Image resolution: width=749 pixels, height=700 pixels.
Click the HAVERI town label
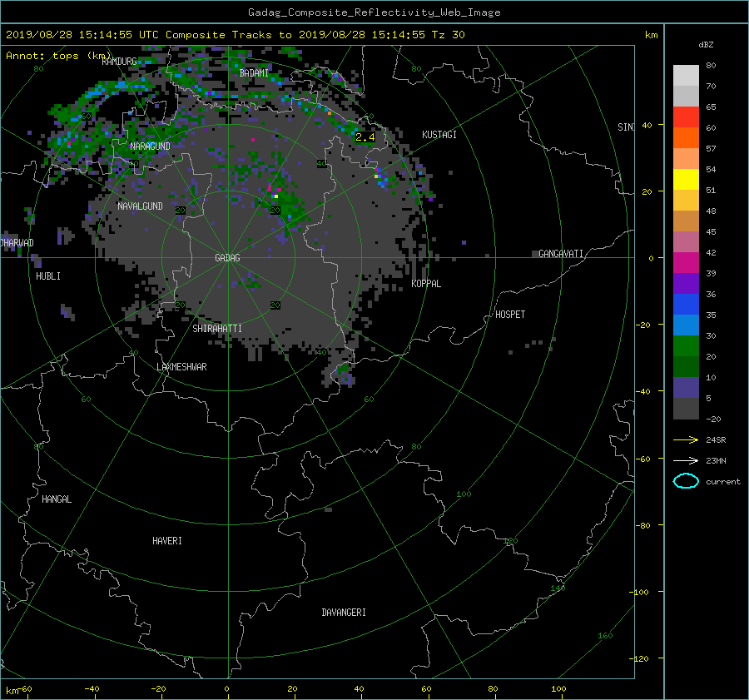click(x=167, y=541)
